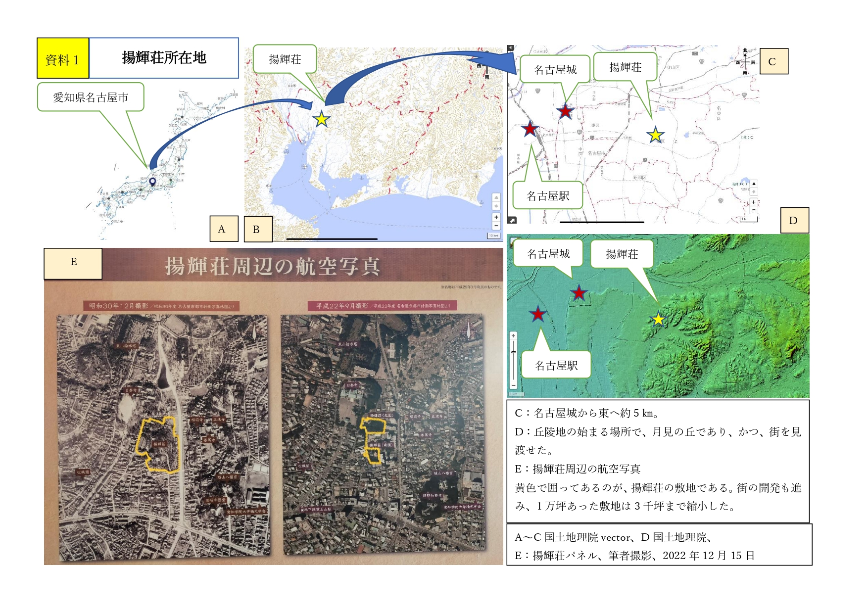Click yellow star marker on map B
This screenshot has height=614, width=868.
click(x=322, y=119)
